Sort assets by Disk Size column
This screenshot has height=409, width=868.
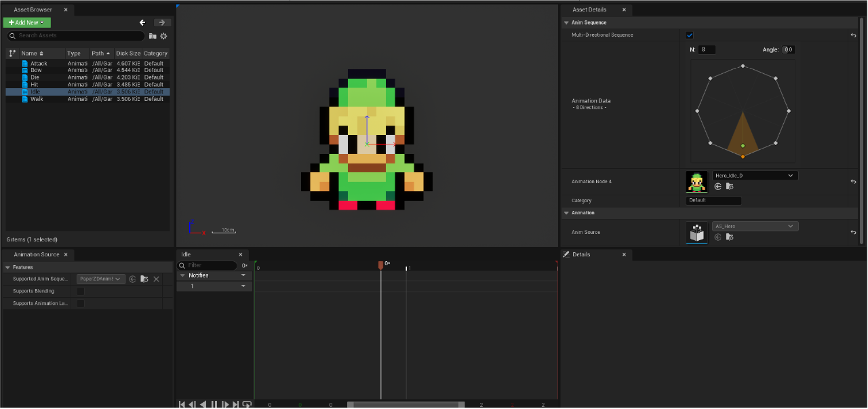point(128,53)
